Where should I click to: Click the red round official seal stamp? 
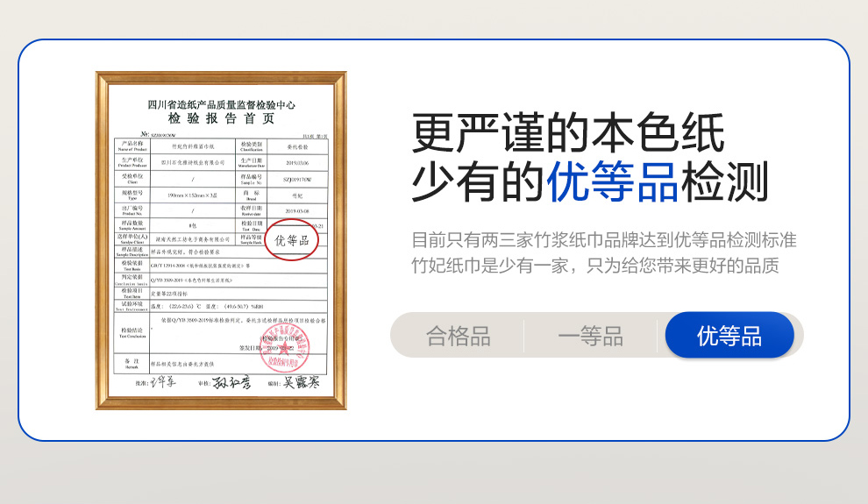click(x=284, y=347)
